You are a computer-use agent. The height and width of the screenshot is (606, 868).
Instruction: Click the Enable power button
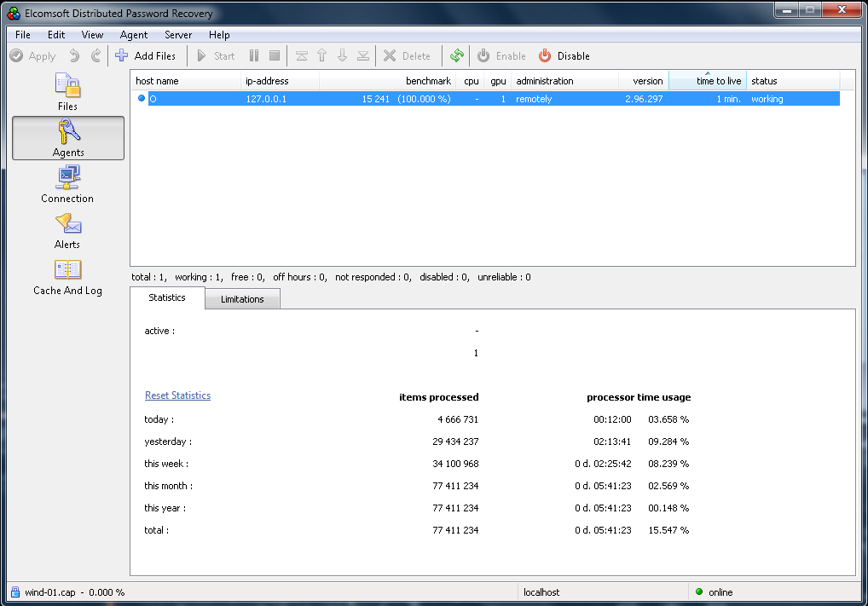pos(501,56)
